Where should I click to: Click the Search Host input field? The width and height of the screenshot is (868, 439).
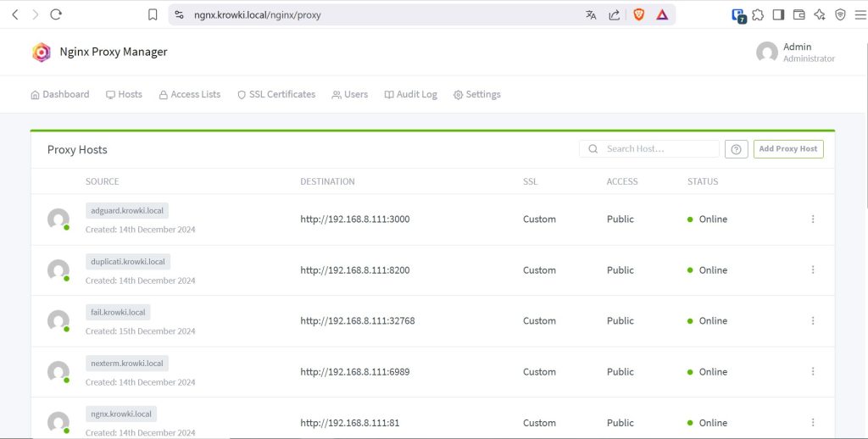(x=649, y=149)
